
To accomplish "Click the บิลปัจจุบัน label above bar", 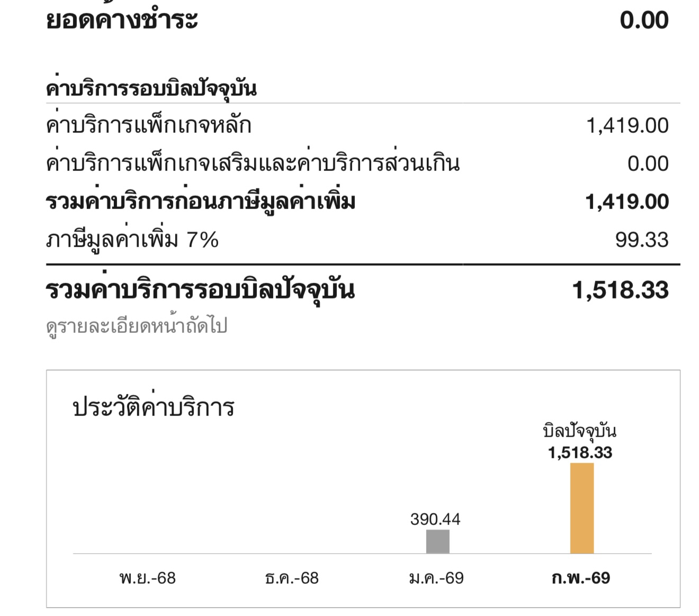I will [x=580, y=431].
